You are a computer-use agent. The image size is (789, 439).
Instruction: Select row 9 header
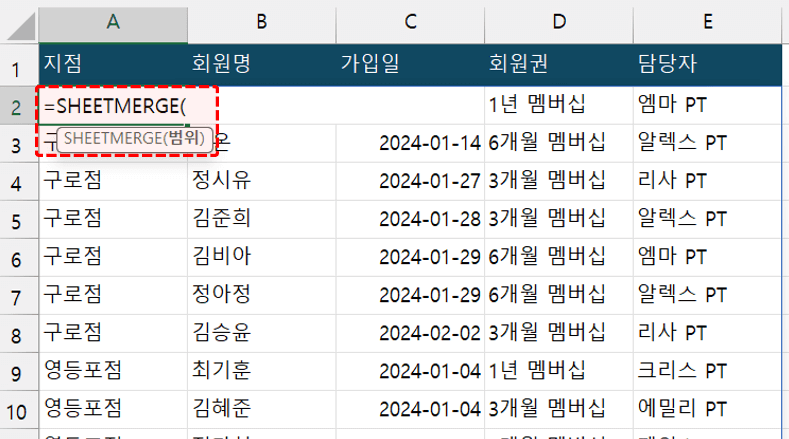[x=19, y=372]
